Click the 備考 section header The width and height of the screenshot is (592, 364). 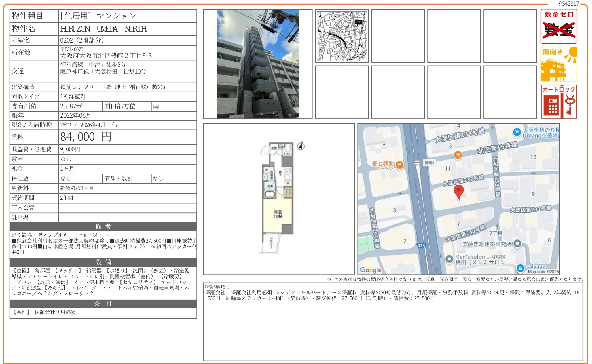point(103,226)
